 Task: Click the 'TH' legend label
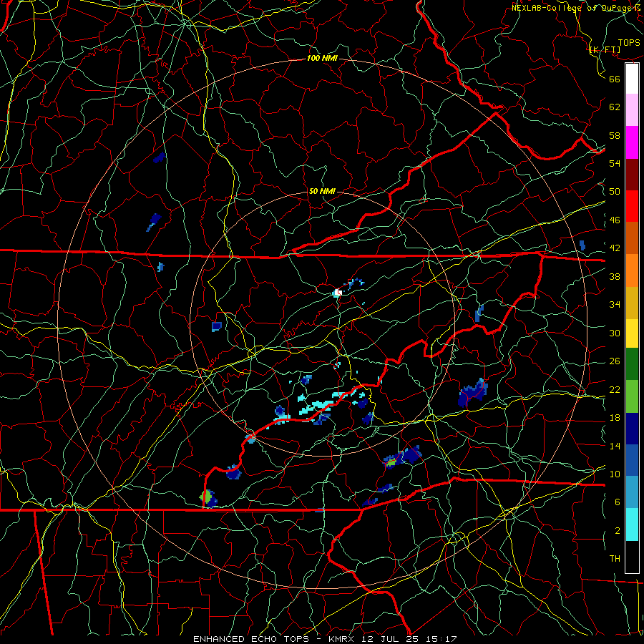(615, 559)
